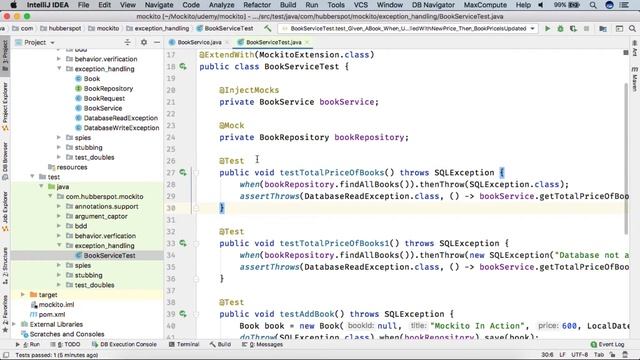Expand argument_captor folder in test
Image resolution: width=640 pixels, height=360 pixels.
tap(59, 216)
